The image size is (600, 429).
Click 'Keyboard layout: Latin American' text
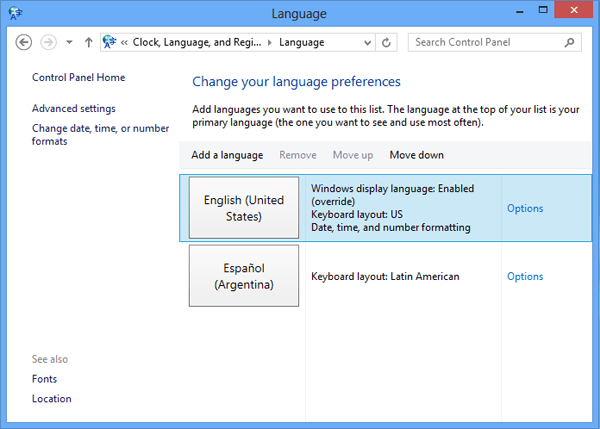pos(385,276)
